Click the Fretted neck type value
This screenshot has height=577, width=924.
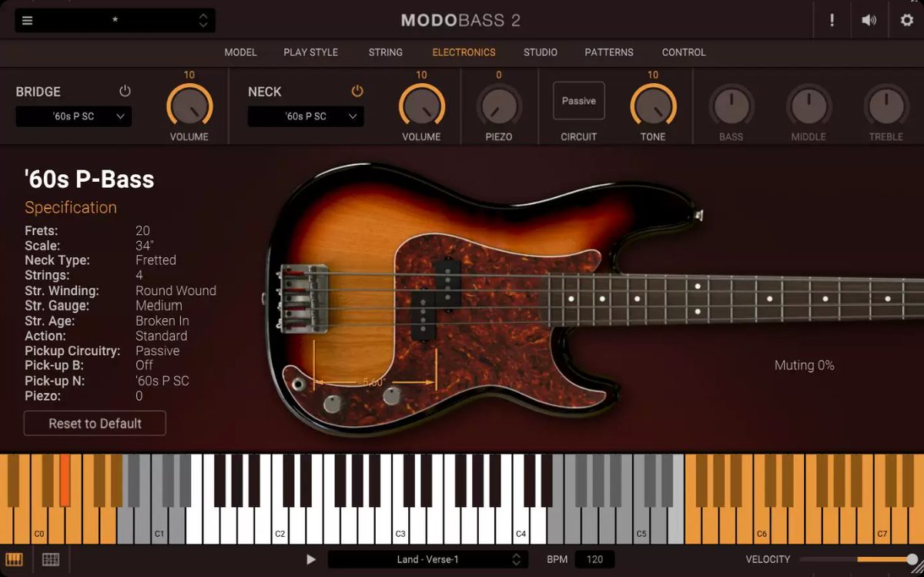coord(156,260)
